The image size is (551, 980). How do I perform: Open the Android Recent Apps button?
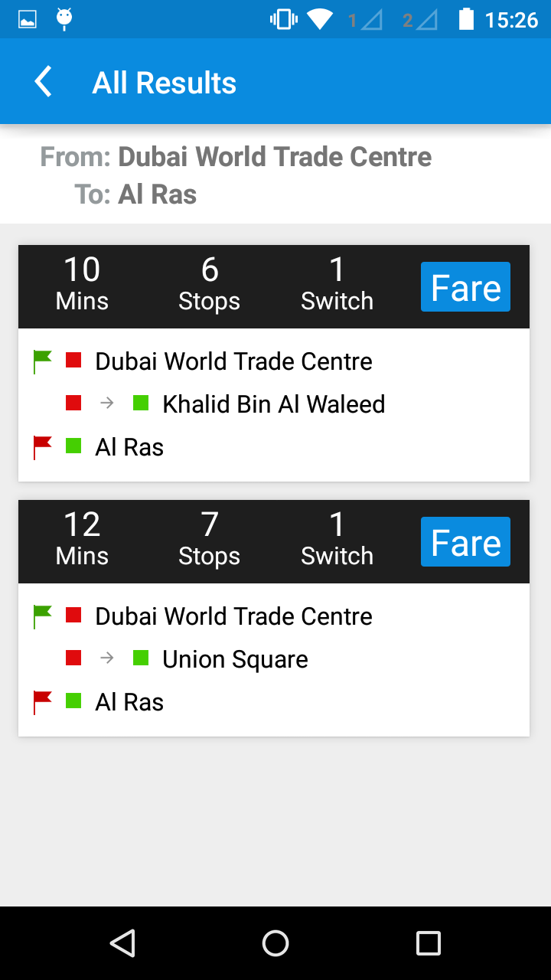point(428,943)
